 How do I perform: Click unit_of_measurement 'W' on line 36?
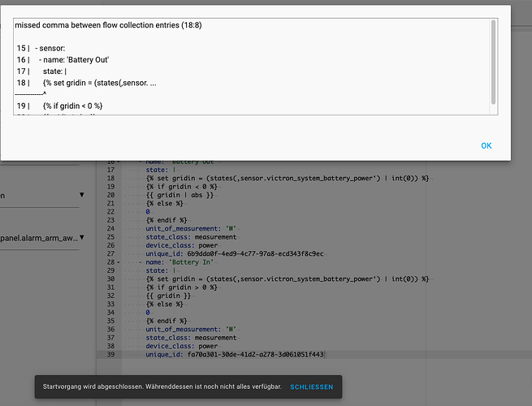[189, 330]
